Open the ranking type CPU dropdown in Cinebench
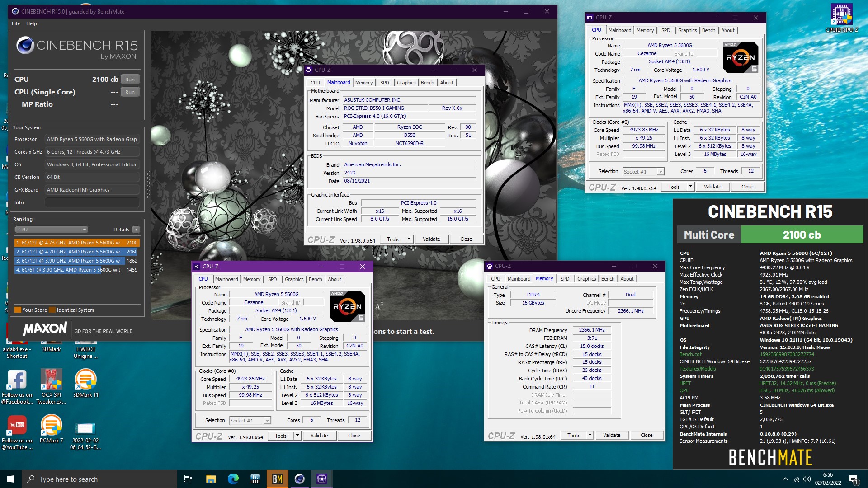868x488 pixels. [52, 230]
